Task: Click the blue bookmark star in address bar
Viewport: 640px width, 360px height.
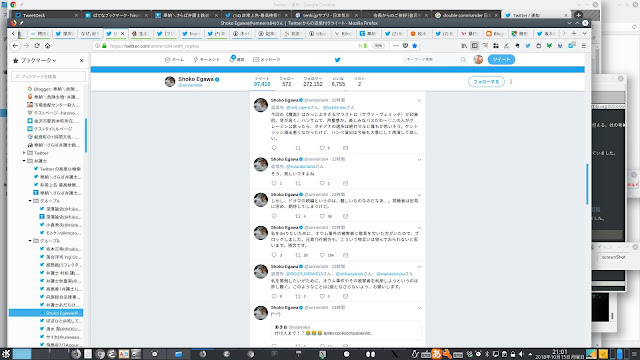Action: (415, 46)
